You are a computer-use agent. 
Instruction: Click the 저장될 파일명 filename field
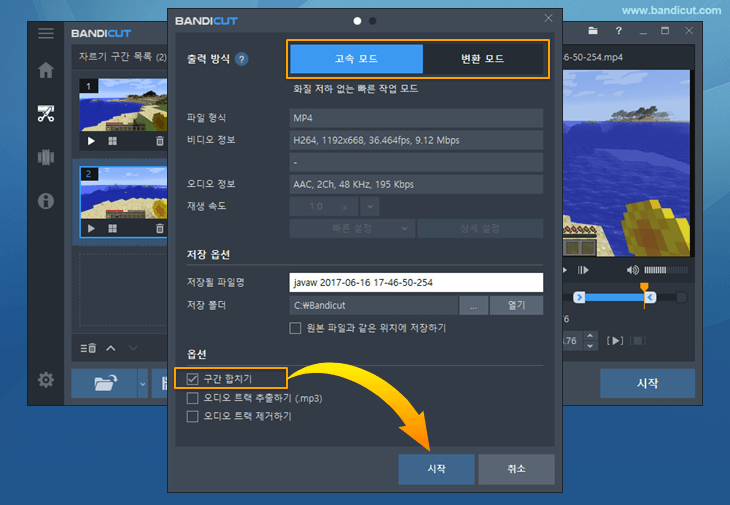(416, 283)
